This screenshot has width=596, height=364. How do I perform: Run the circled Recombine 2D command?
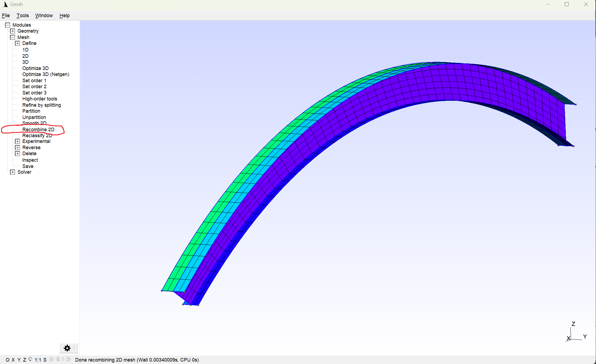pyautogui.click(x=38, y=130)
